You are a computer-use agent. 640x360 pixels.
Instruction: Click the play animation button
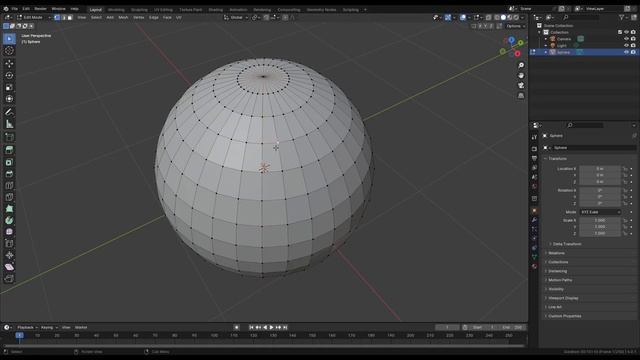[x=271, y=327]
